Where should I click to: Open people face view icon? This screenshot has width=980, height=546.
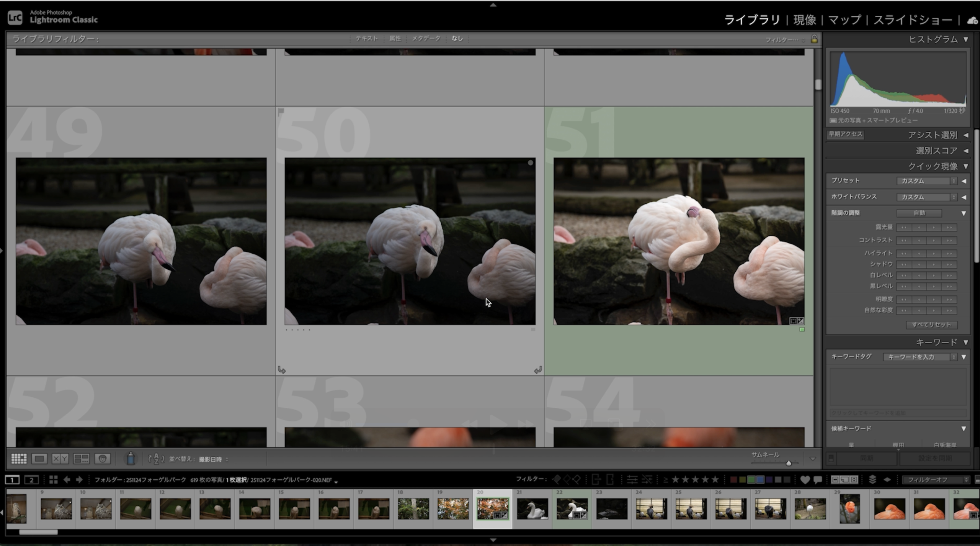coord(102,459)
